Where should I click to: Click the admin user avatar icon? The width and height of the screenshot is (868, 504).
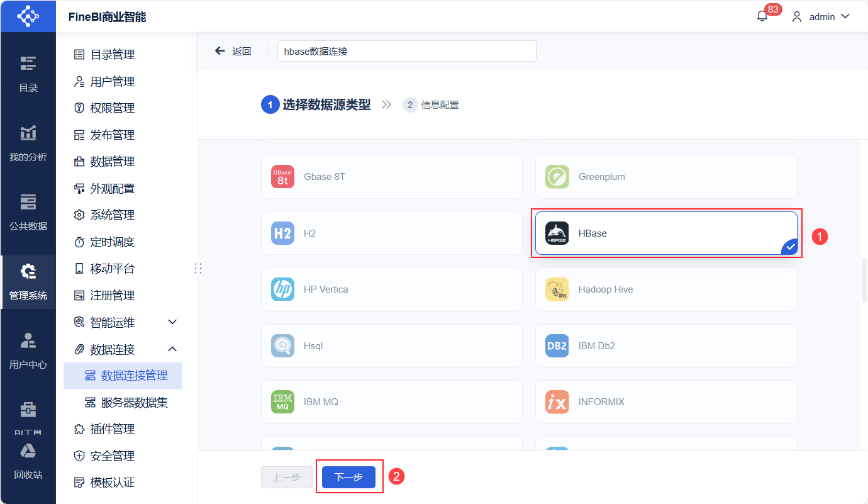point(797,17)
